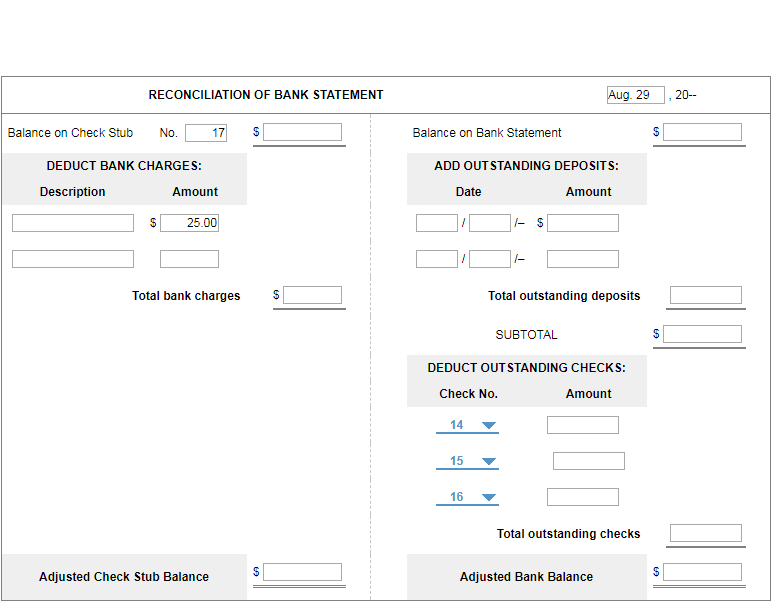Click the Balance on Check Stub amount field
Viewport: 777px width, 604px height.
302,132
